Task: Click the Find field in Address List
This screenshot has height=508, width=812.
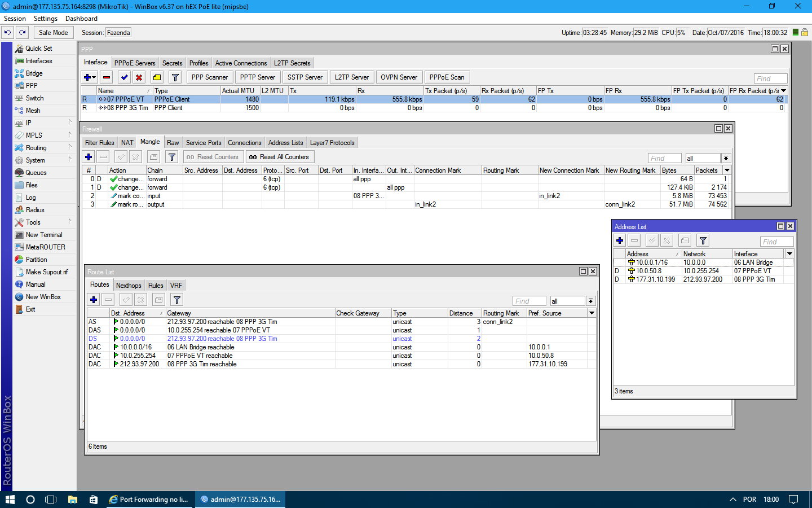Action: tap(776, 242)
